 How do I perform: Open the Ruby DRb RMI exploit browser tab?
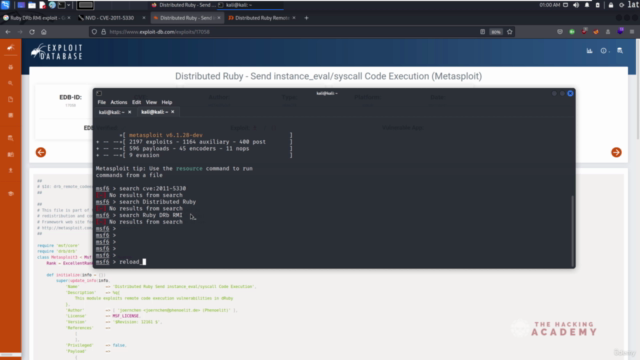(x=37, y=18)
